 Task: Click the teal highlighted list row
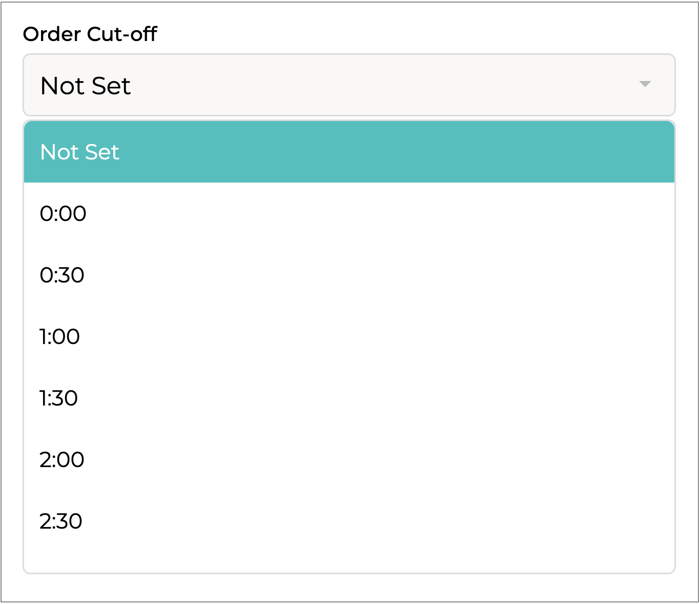click(348, 152)
